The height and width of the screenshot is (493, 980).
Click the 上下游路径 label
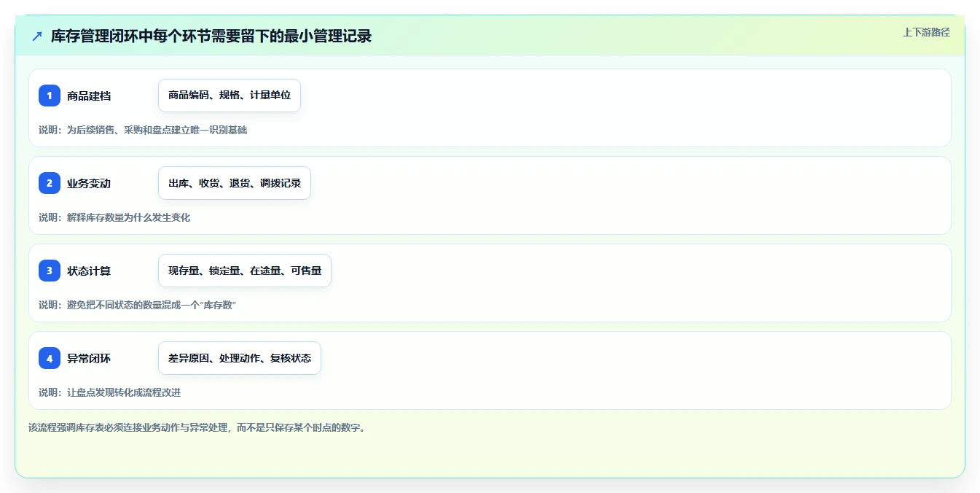(x=926, y=32)
